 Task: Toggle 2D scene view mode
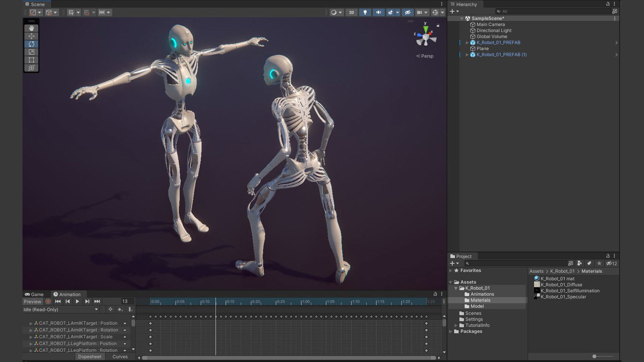(x=351, y=12)
